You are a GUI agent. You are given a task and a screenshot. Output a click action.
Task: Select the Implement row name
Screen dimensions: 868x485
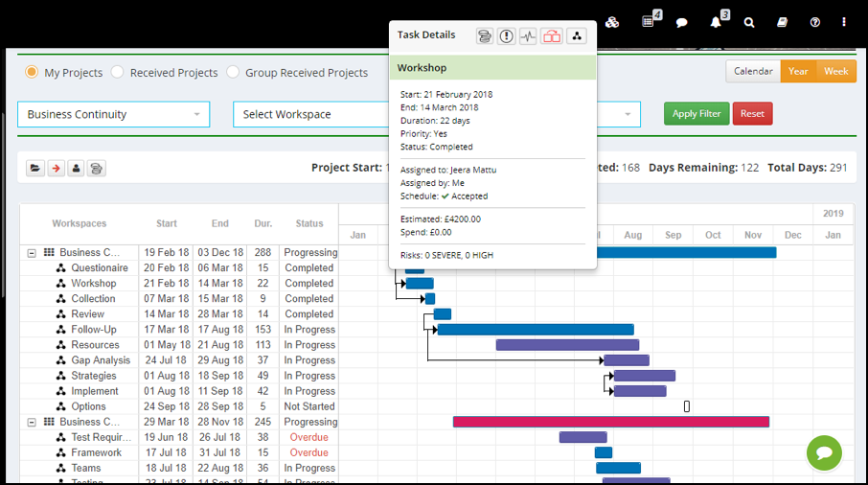[95, 391]
